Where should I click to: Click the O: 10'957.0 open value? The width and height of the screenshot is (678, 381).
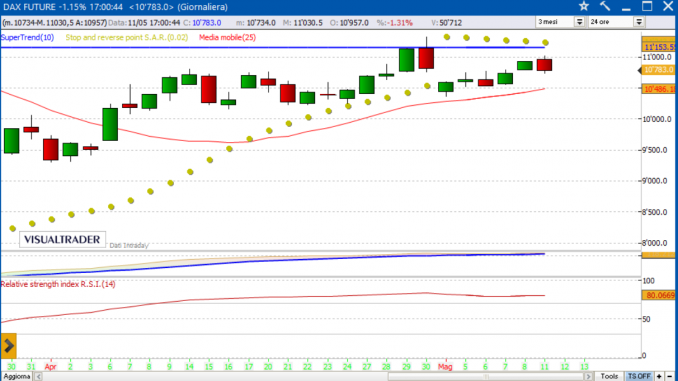pyautogui.click(x=349, y=22)
